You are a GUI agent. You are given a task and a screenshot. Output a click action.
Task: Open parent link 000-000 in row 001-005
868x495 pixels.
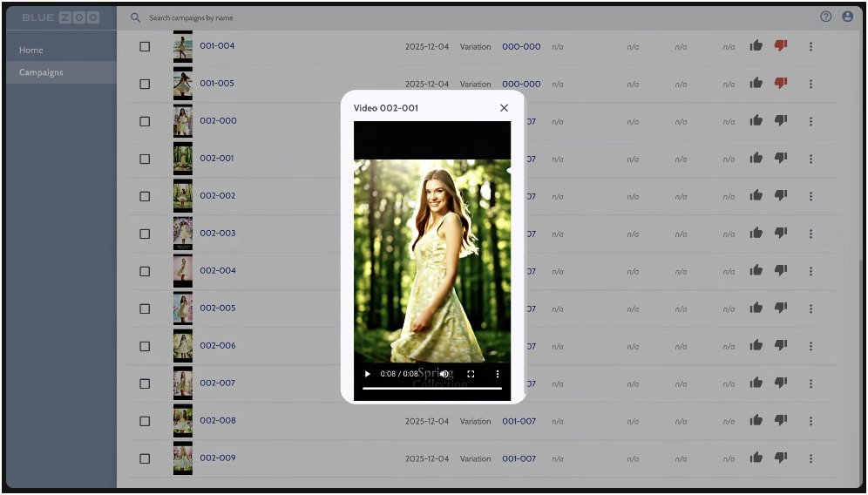(x=521, y=85)
